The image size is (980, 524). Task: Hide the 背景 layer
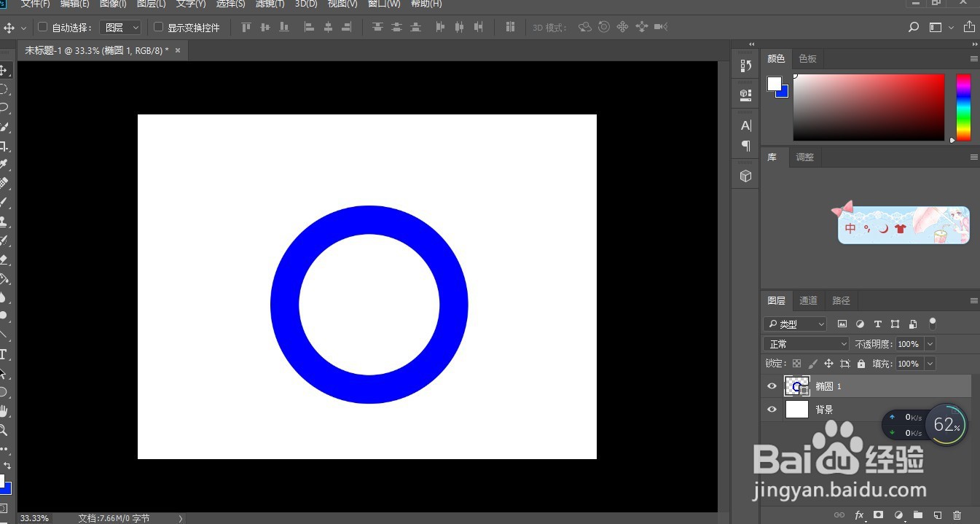point(772,410)
